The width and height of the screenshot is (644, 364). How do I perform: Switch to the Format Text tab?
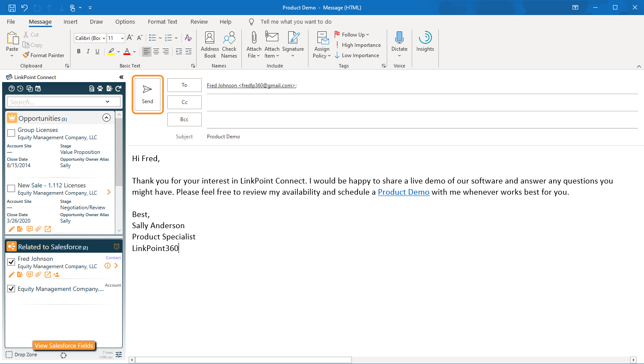163,22
